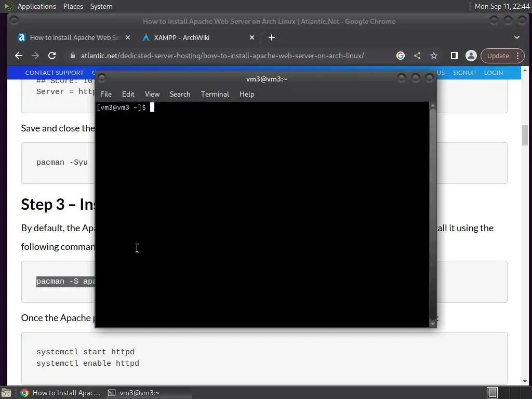Close the XAMPP ArchWiki tab

[x=252, y=37]
